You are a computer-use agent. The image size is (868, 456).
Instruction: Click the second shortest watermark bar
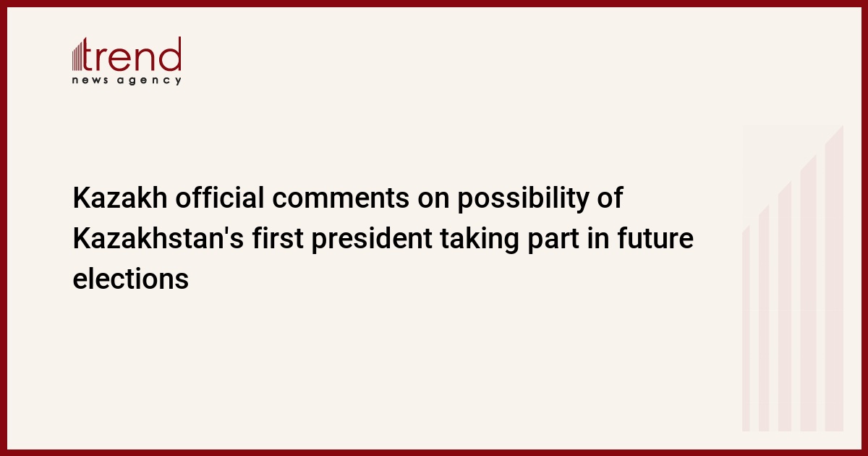pyautogui.click(x=764, y=318)
